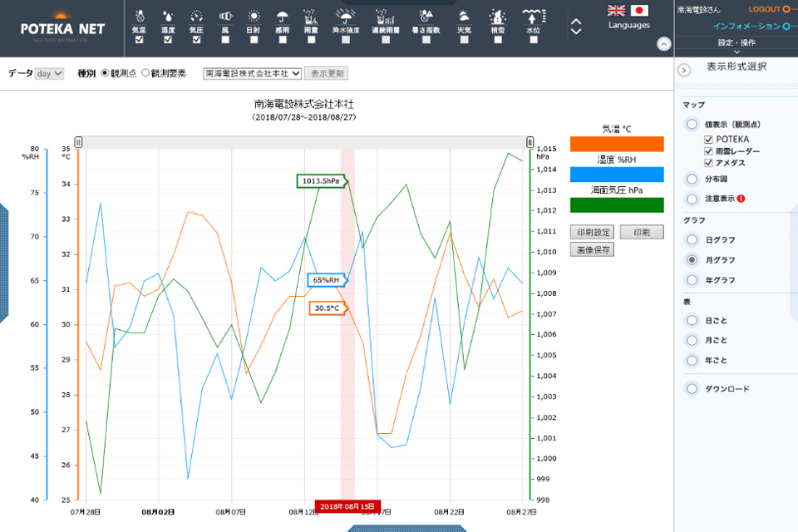Screen dimensions: 798x532
Task: Select 日グラフ daily graph option
Action: (692, 239)
